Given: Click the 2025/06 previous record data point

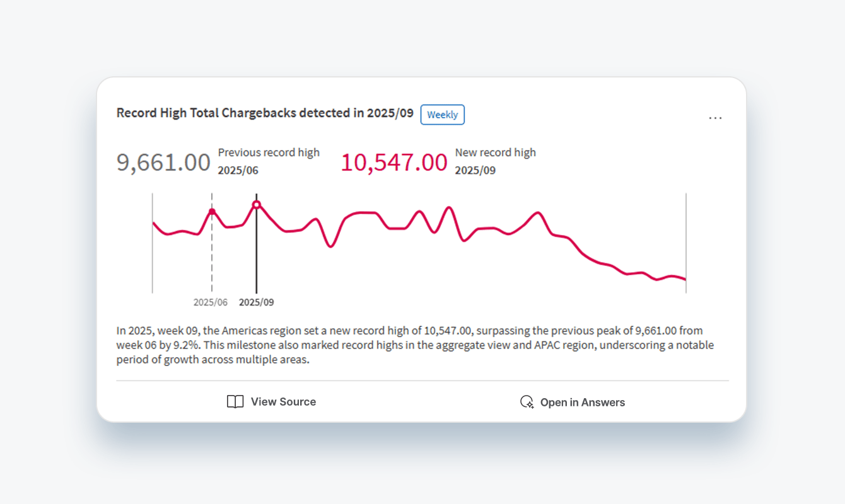Looking at the screenshot, I should point(212,212).
